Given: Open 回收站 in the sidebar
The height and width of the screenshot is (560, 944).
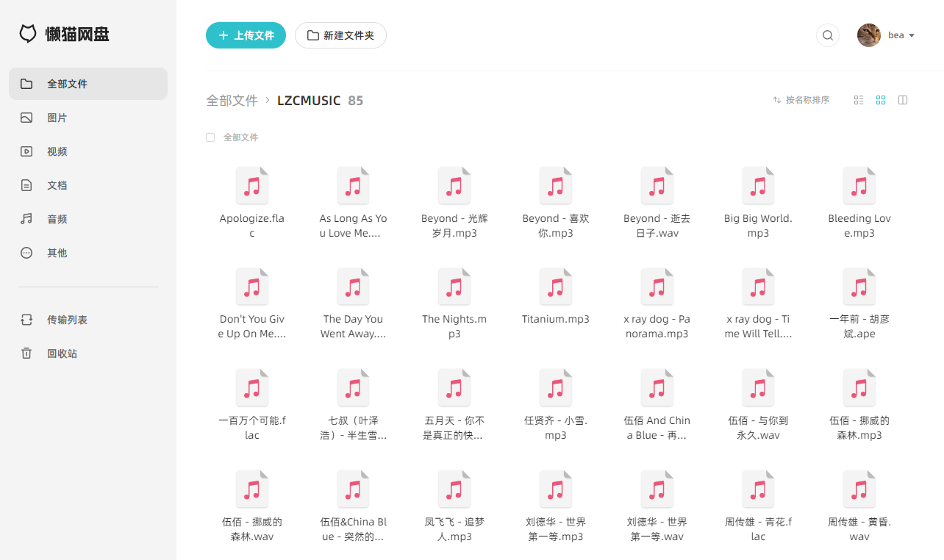Looking at the screenshot, I should (x=88, y=353).
